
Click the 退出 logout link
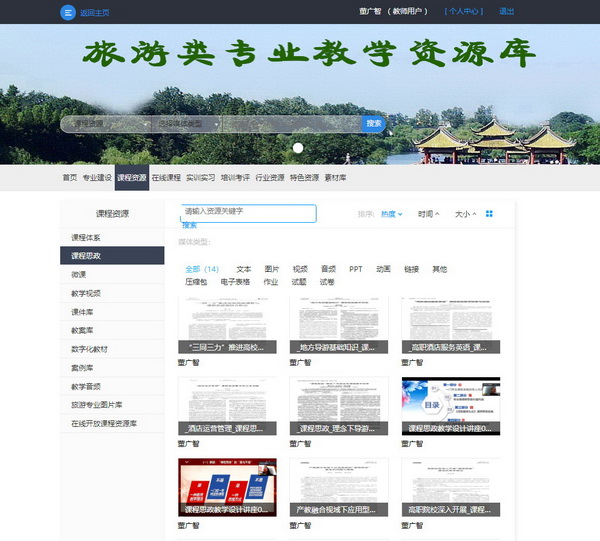(x=507, y=12)
